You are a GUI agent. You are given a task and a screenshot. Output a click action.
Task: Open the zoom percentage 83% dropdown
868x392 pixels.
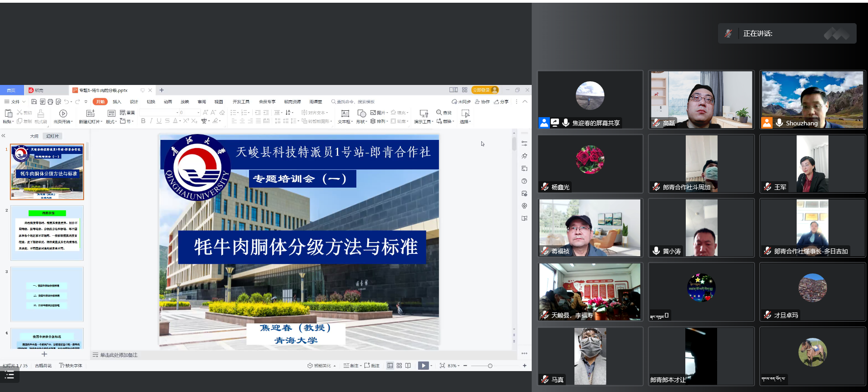pos(454,366)
